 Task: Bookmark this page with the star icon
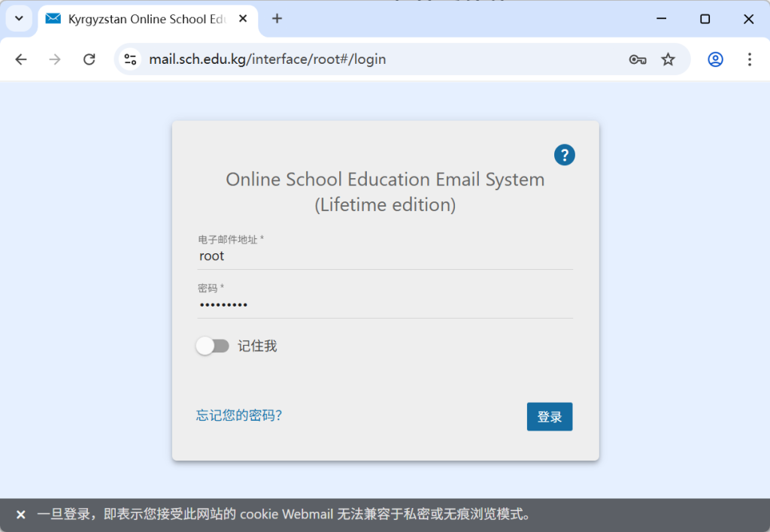[668, 59]
